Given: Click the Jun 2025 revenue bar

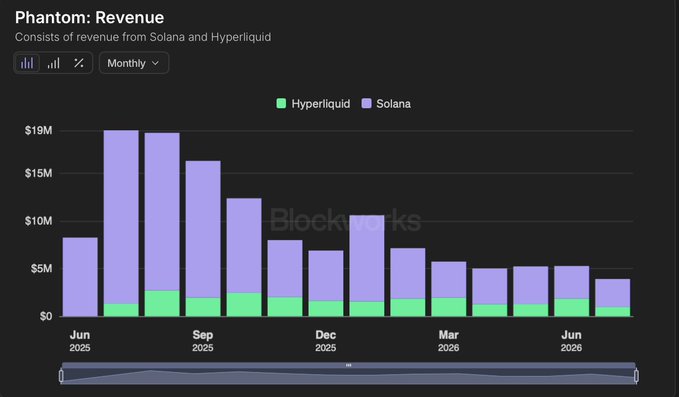Looking at the screenshot, I should [x=80, y=277].
